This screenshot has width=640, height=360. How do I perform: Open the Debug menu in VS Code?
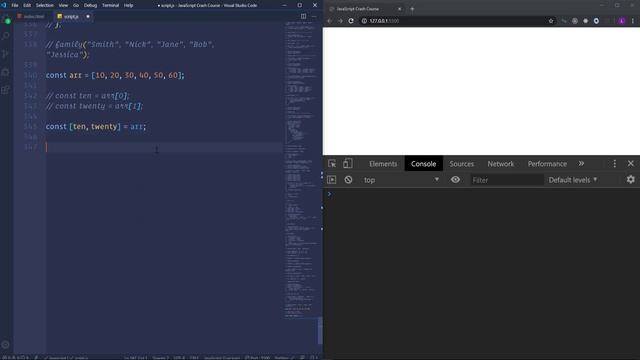(90, 5)
